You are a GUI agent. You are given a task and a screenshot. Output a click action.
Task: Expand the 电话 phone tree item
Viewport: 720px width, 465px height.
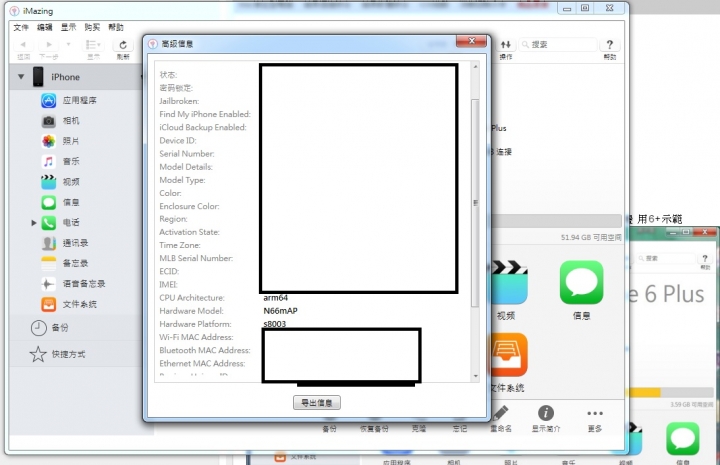pos(34,223)
